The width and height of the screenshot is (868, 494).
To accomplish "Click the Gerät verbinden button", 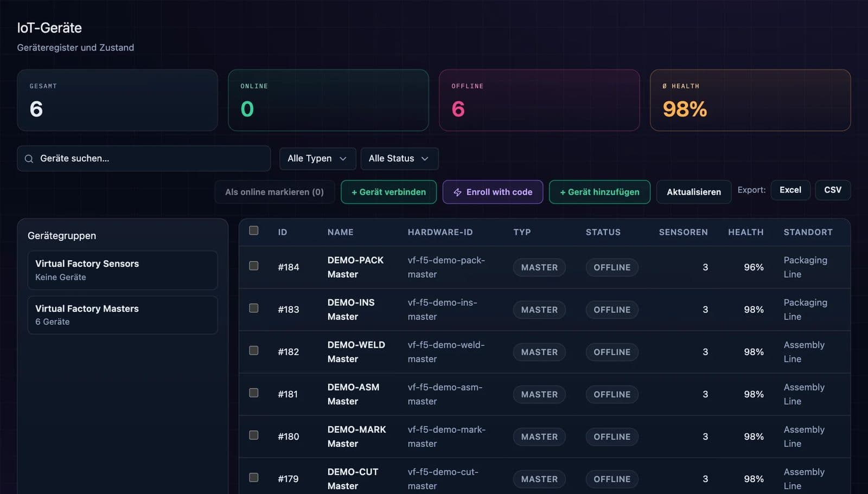I will coord(388,192).
